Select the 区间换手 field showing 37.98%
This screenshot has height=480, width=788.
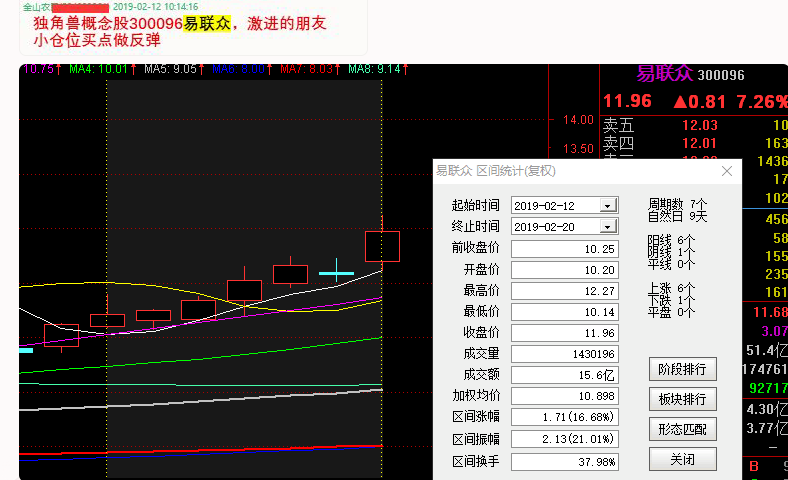coord(565,461)
